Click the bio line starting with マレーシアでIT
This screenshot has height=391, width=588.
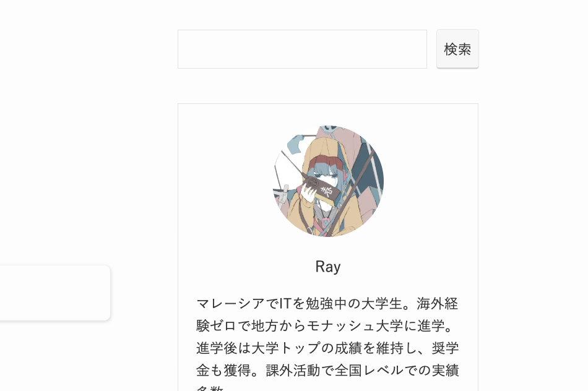point(327,303)
